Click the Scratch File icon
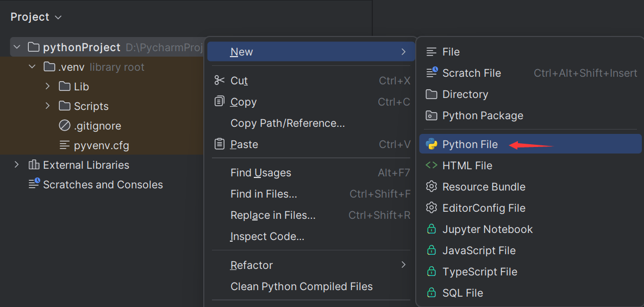The height and width of the screenshot is (307, 644). [432, 73]
